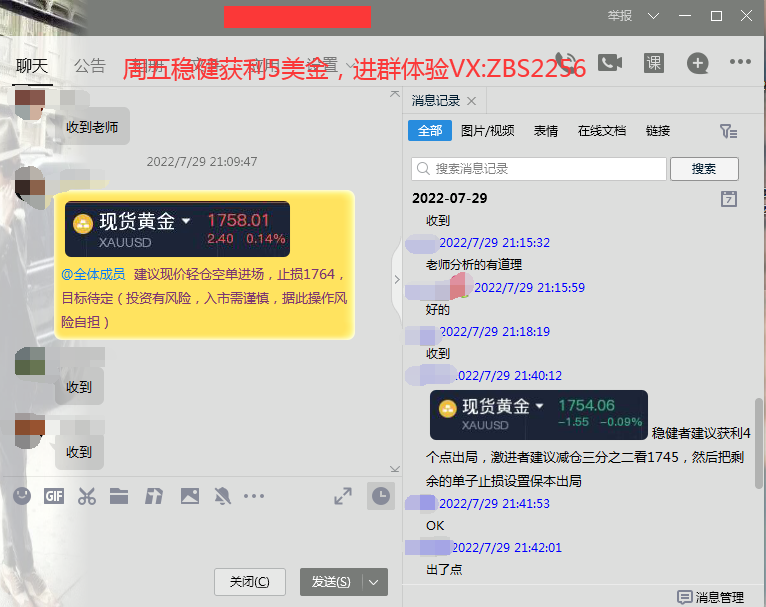Click the GIF sticker icon
Viewport: 766px width, 607px height.
(x=53, y=496)
